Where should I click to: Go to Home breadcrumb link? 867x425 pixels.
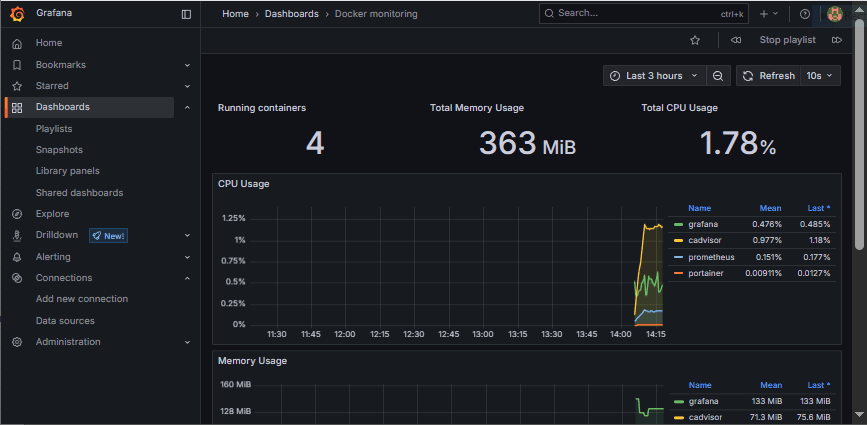(x=235, y=14)
